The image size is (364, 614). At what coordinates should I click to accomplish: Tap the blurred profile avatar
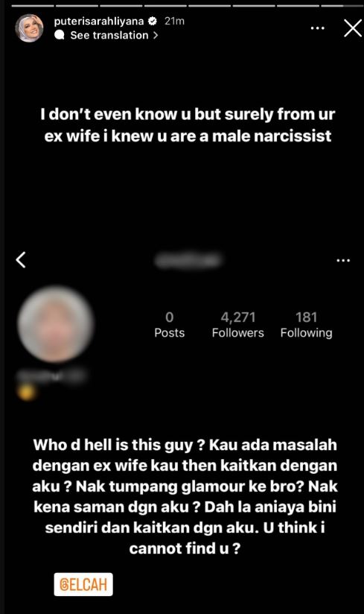pos(56,324)
